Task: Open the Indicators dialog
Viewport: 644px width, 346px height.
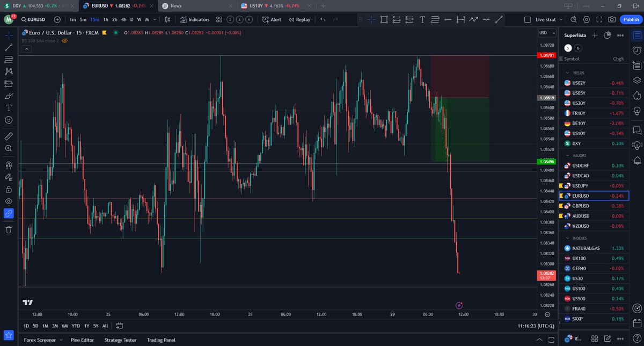Action: tap(195, 19)
